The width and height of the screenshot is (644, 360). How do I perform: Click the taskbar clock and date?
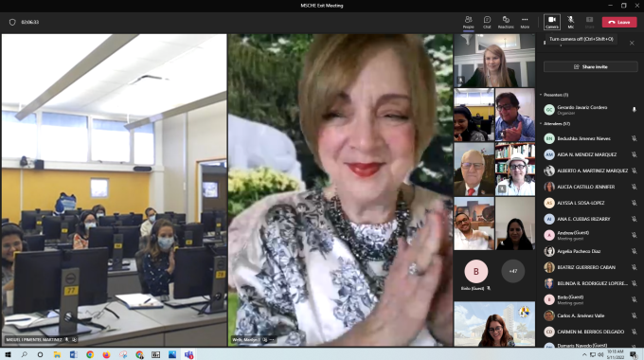point(616,354)
